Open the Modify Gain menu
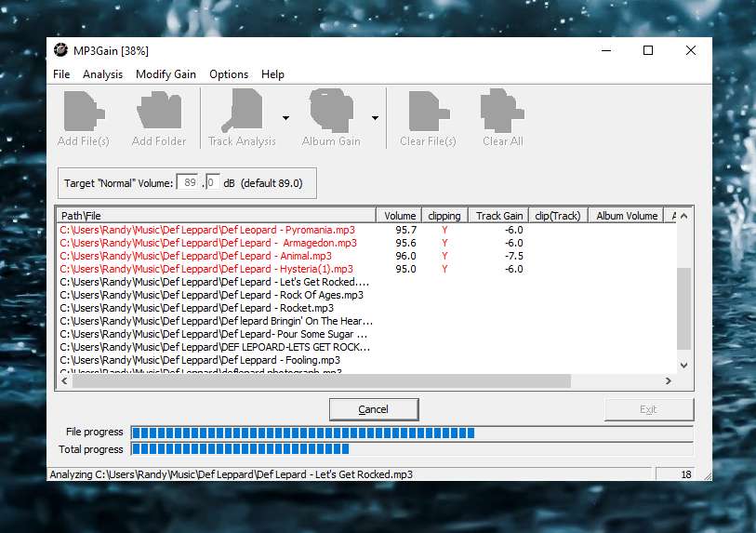The width and height of the screenshot is (756, 533). 166,74
